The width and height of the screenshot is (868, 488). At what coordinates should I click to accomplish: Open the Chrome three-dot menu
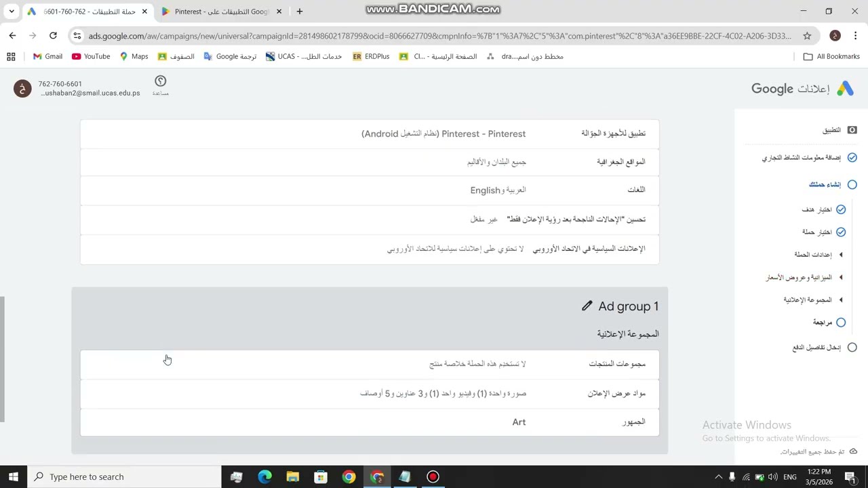tap(856, 36)
